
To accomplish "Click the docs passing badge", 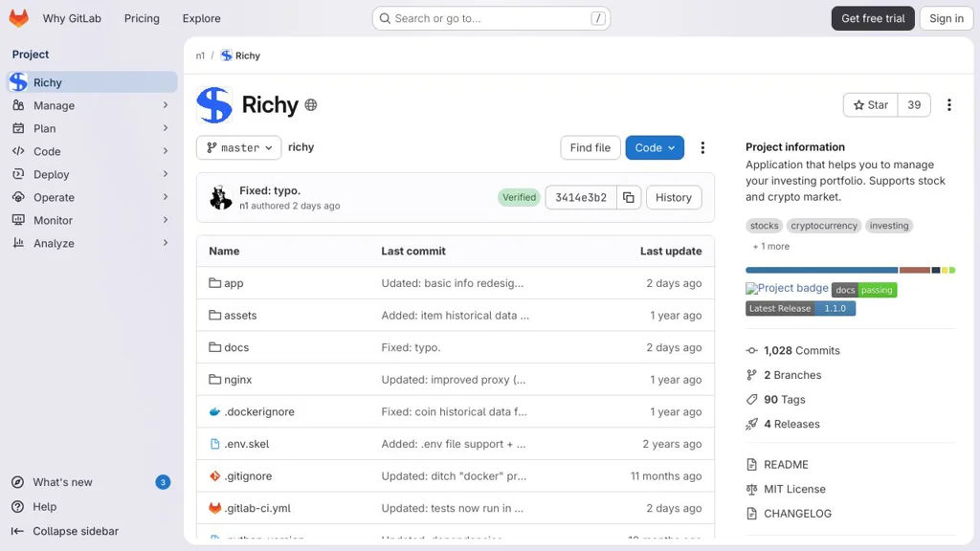I will tap(864, 290).
